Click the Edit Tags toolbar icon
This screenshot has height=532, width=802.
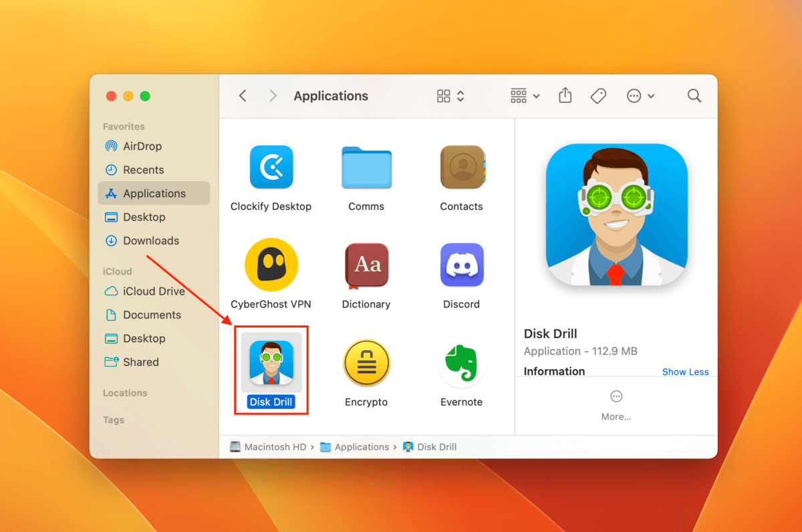click(x=598, y=96)
